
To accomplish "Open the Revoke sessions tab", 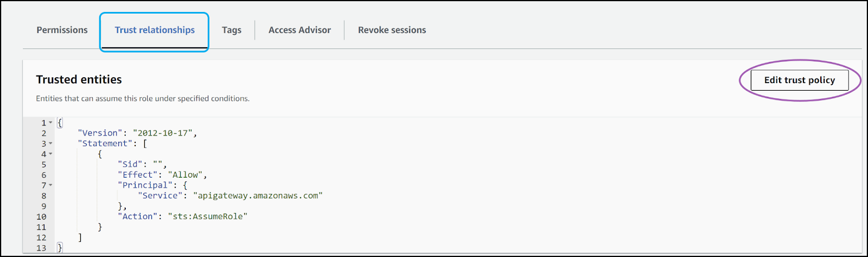I will point(392,30).
